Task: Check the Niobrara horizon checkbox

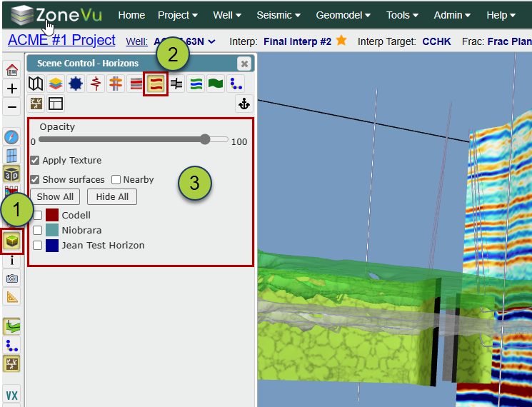Action: [37, 231]
